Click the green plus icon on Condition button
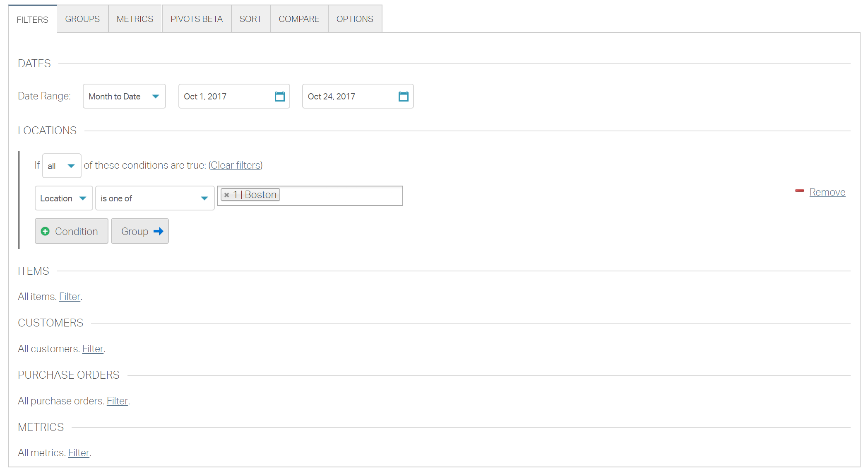The height and width of the screenshot is (474, 868). (x=46, y=231)
